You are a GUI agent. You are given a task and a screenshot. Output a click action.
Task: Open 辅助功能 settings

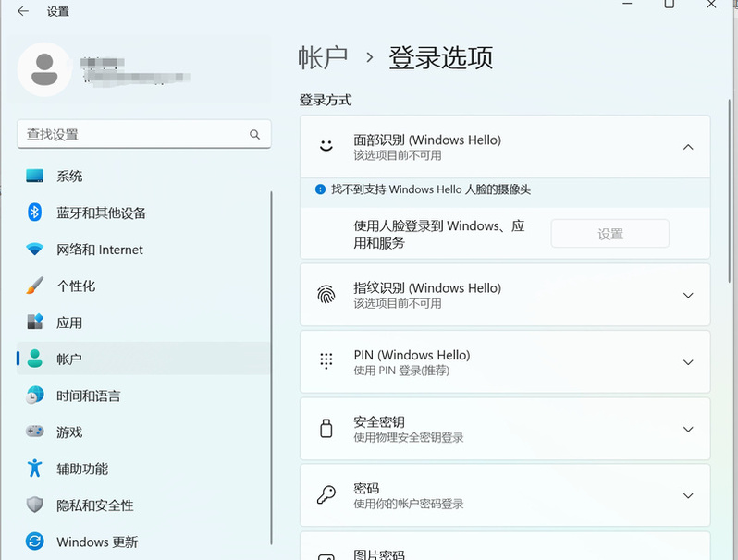click(143, 469)
